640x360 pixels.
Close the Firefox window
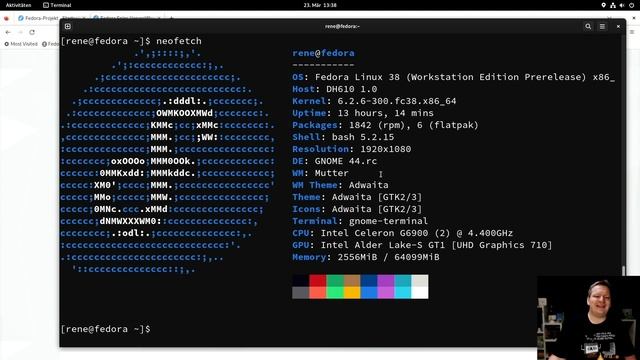635,18
